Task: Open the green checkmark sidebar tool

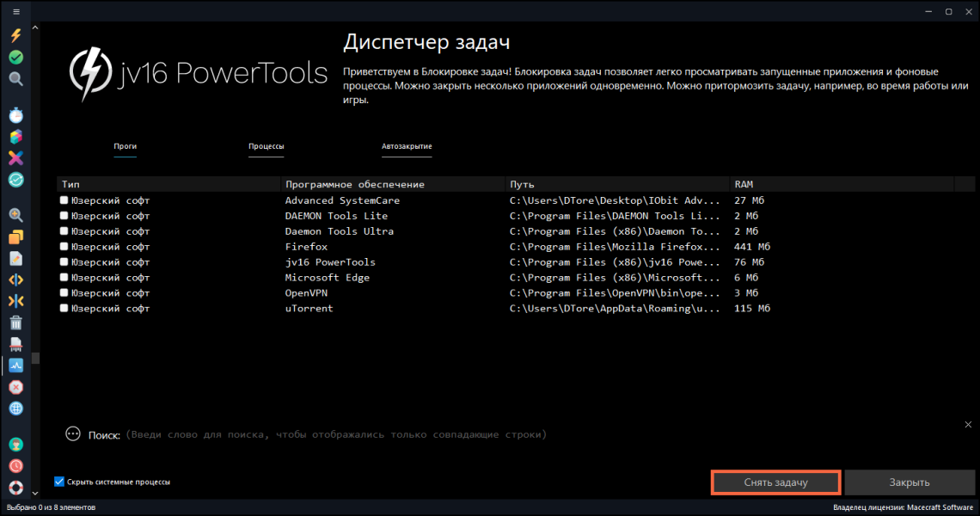Action: pos(15,58)
